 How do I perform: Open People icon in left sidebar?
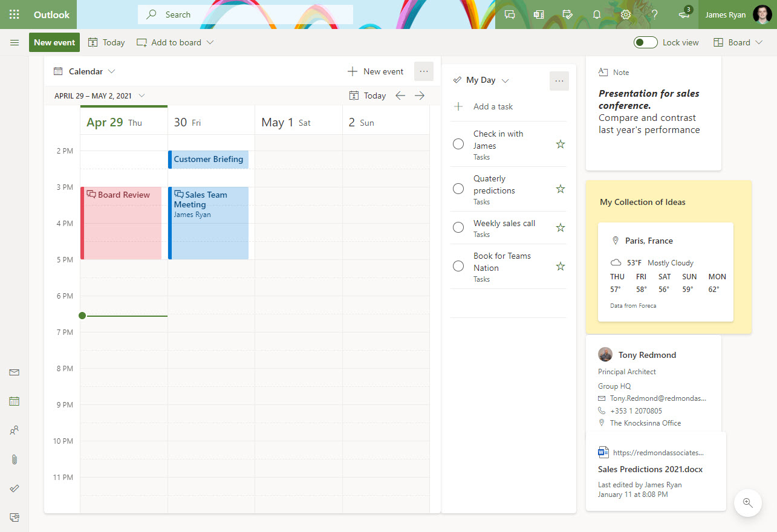pos(15,430)
